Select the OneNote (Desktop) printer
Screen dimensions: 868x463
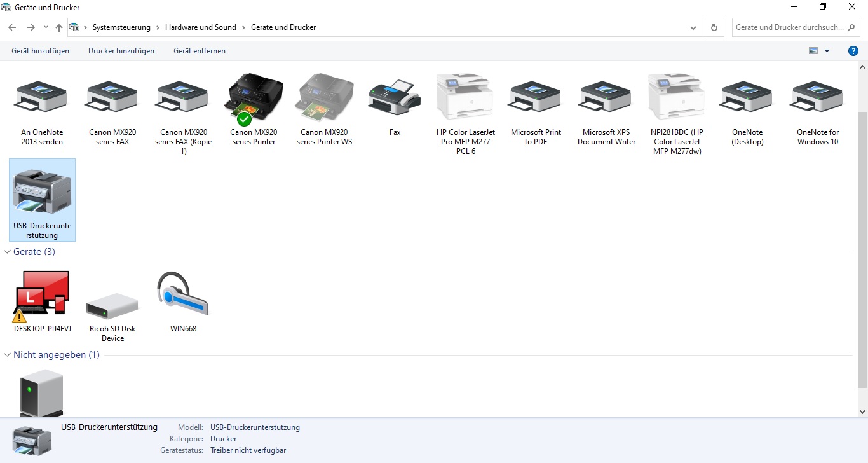point(747,109)
